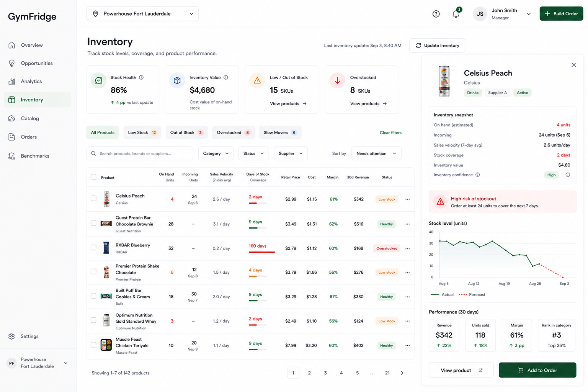The height and width of the screenshot is (392, 588).
Task: Click the JS user avatar
Action: [480, 14]
